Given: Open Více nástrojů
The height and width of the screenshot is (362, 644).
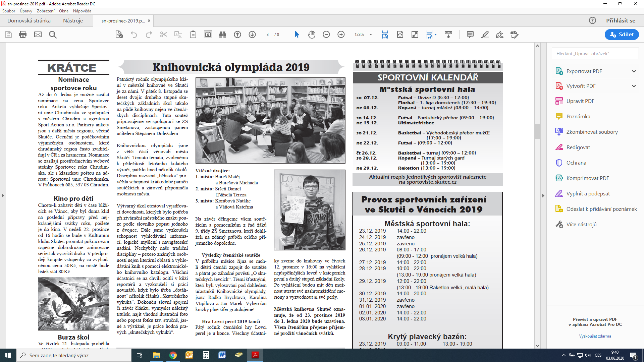Looking at the screenshot, I should pyautogui.click(x=582, y=224).
